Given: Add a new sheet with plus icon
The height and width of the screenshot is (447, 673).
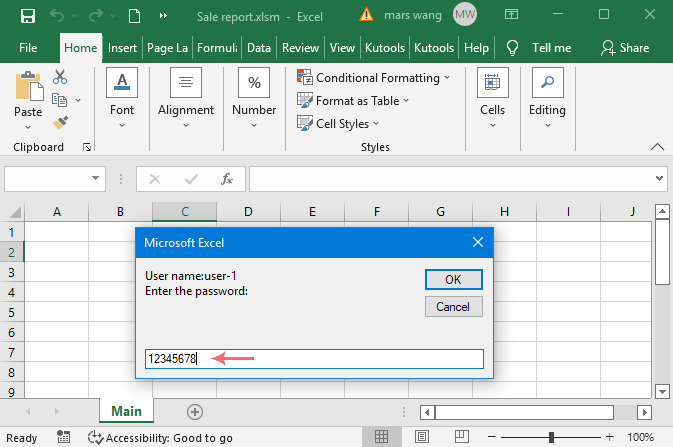Looking at the screenshot, I should coord(195,412).
